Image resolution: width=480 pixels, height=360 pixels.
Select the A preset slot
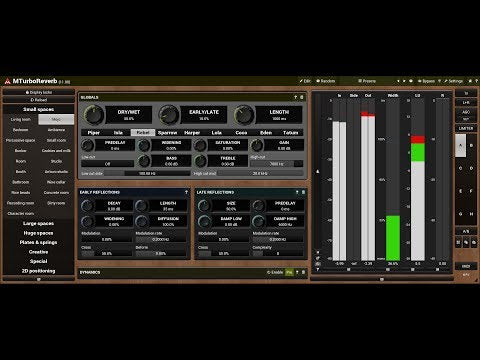tap(461, 146)
